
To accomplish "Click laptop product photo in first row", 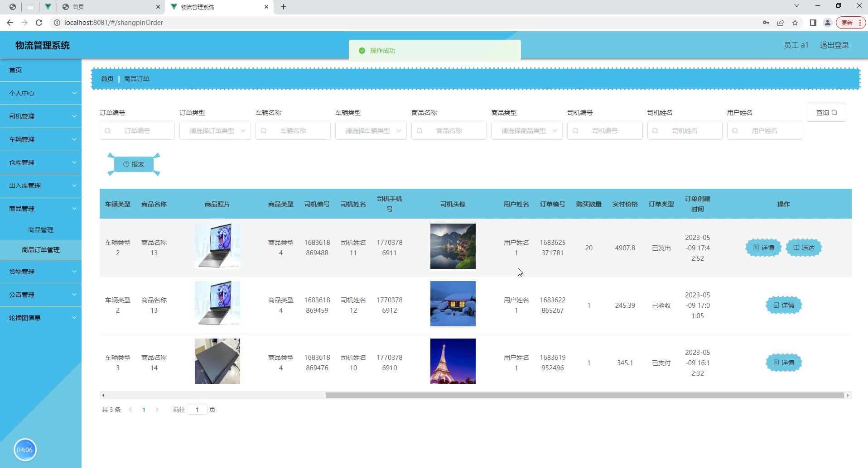I will point(217,246).
